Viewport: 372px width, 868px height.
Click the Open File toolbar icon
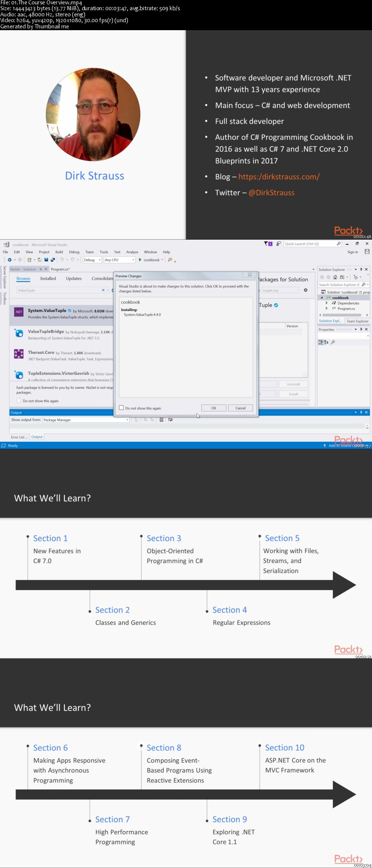[x=40, y=260]
